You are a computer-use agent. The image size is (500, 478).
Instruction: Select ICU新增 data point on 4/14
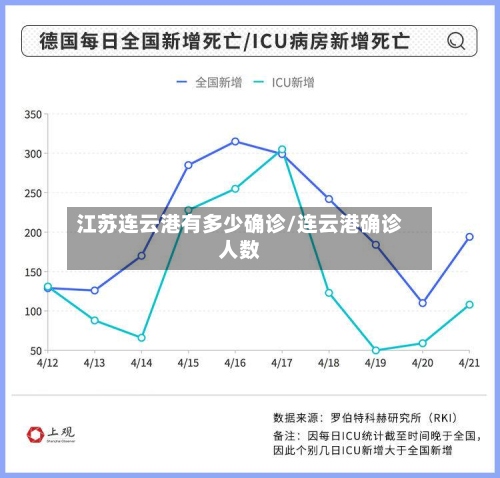pos(141,338)
